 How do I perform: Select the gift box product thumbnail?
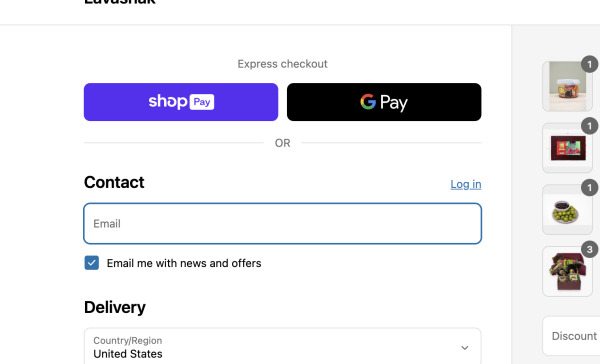567,271
